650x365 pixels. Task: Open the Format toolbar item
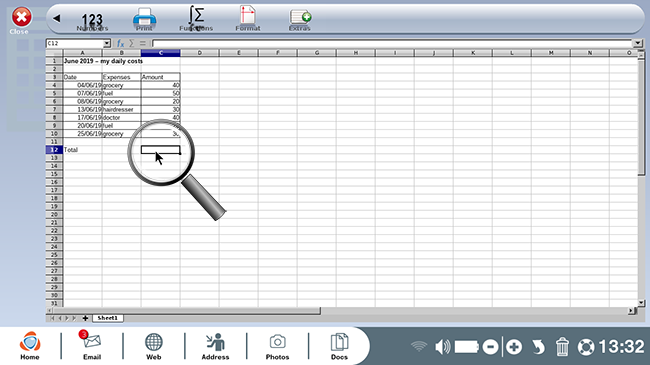coord(248,19)
